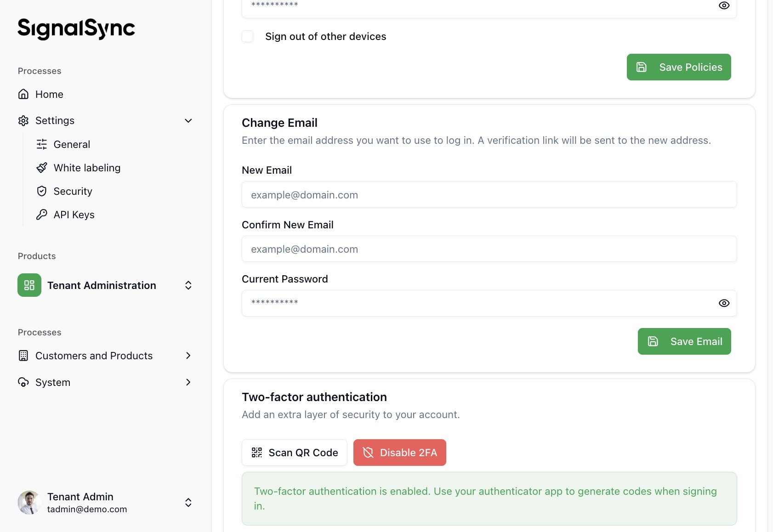Click the General sliders icon

point(42,144)
